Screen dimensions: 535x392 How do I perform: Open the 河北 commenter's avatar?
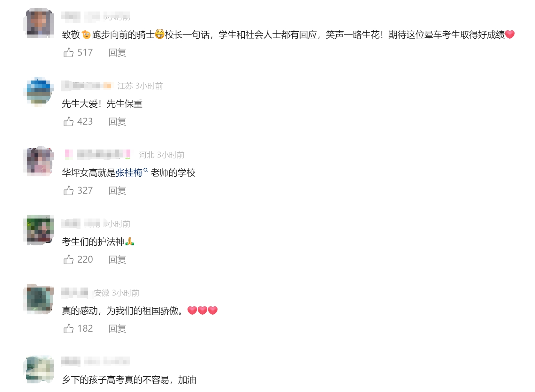click(x=39, y=161)
